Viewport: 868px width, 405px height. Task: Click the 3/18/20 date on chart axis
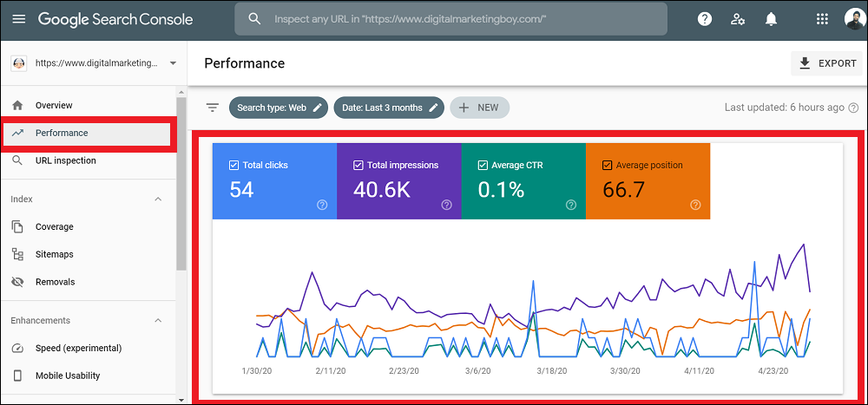click(550, 370)
